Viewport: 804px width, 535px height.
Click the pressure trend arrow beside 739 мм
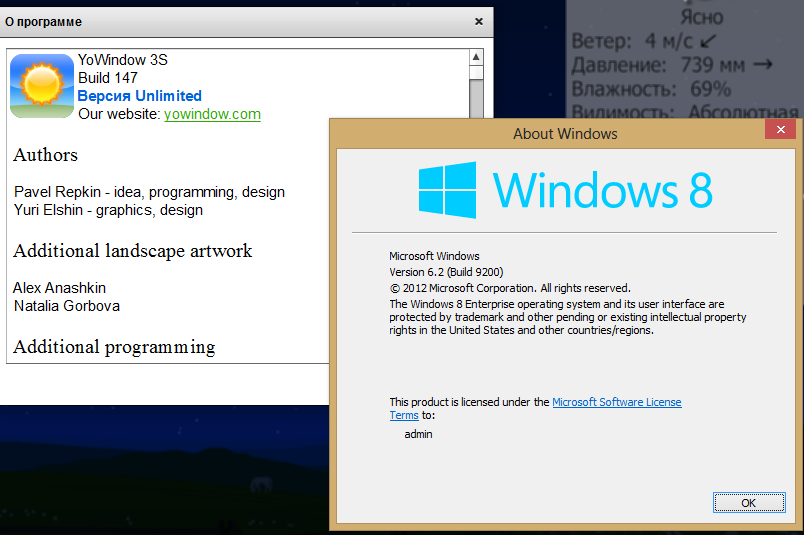pos(762,65)
